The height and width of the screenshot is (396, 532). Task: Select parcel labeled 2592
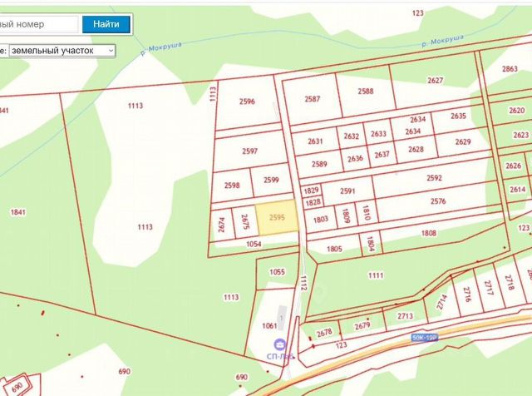click(x=434, y=178)
